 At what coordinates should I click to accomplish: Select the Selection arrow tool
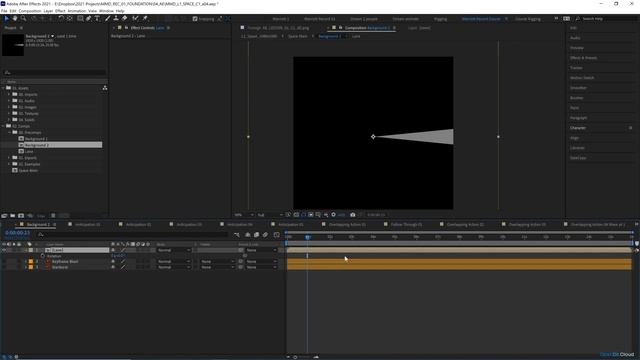click(x=7, y=18)
